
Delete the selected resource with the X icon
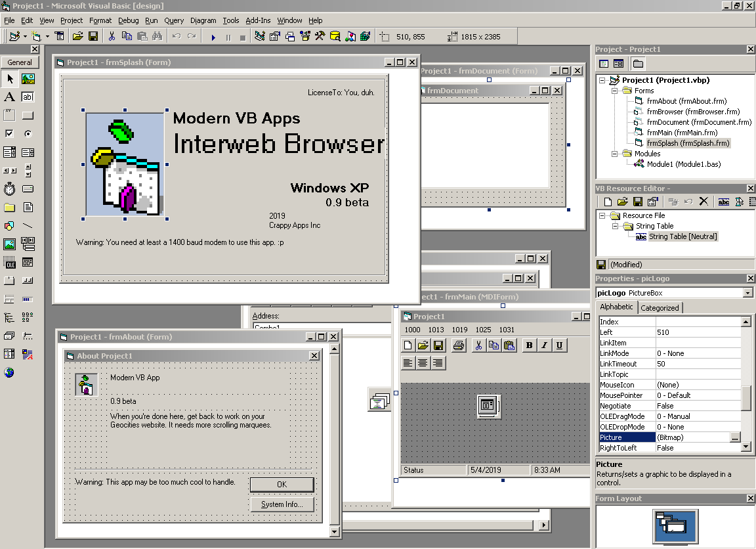pos(703,202)
